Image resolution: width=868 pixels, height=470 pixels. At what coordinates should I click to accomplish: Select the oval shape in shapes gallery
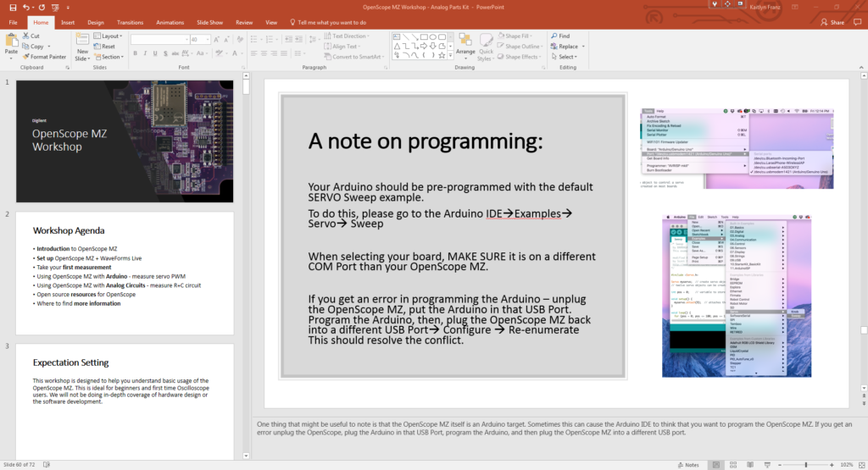click(433, 37)
